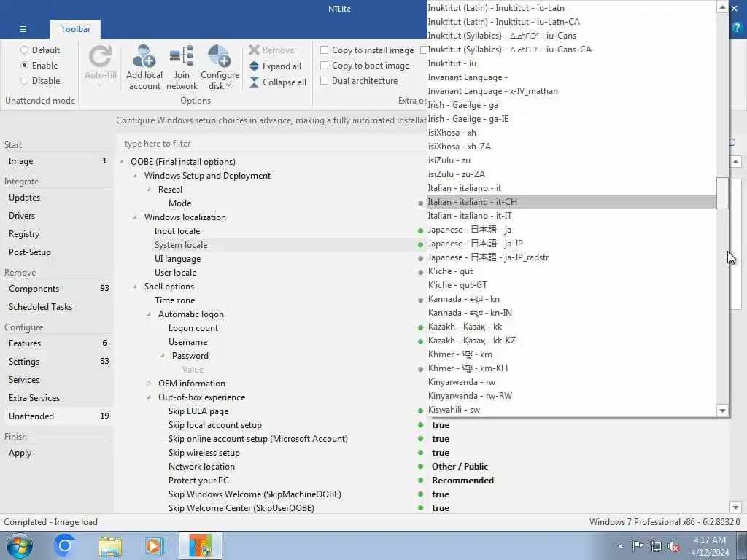Expand OEM information node
Image resolution: width=747 pixels, height=560 pixels.
pos(149,384)
